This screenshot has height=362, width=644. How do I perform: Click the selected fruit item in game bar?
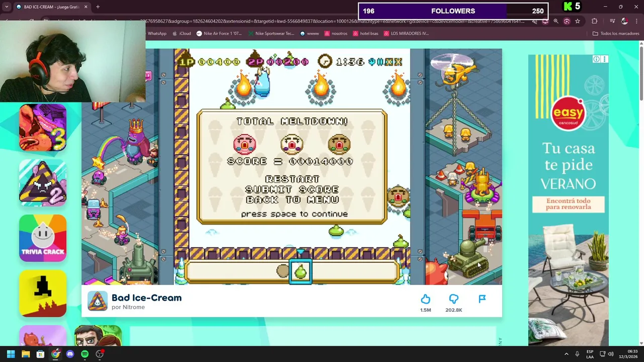[300, 272]
